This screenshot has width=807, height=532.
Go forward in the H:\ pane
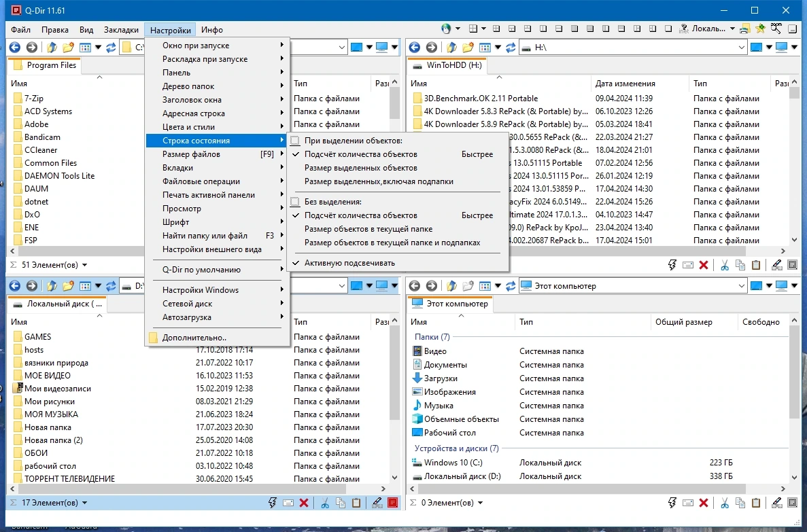pyautogui.click(x=431, y=48)
